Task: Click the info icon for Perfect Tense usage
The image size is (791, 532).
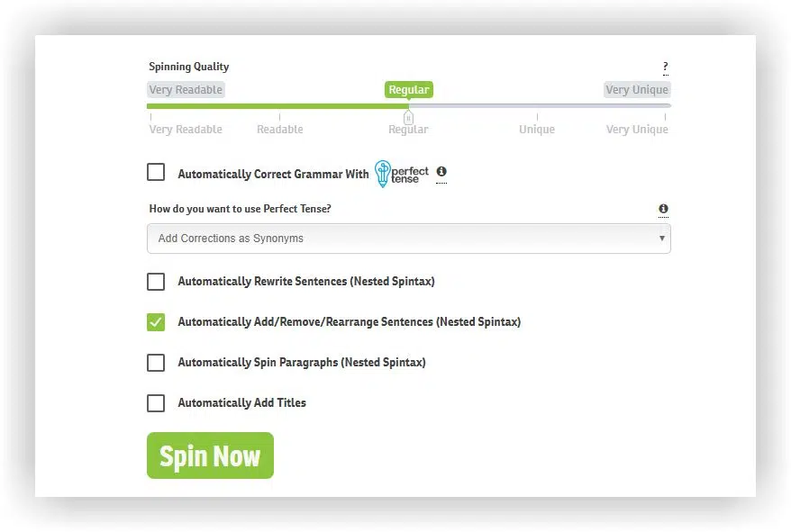Action: [663, 209]
